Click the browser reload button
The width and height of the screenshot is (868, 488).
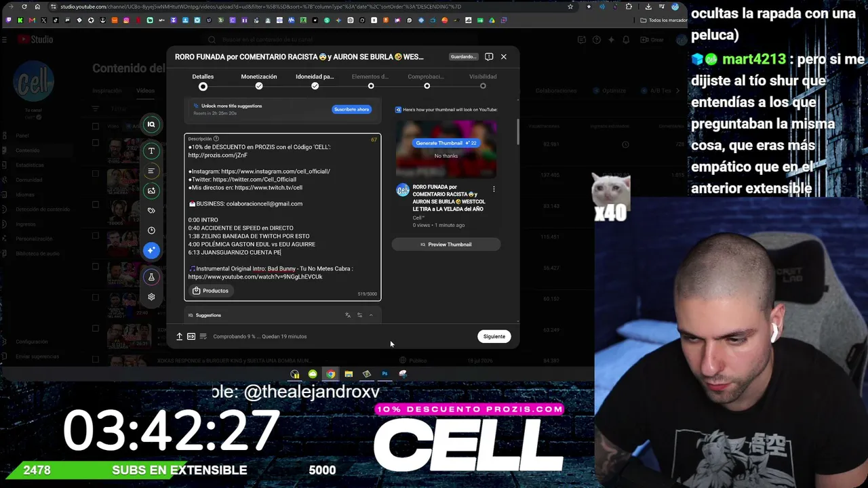[x=25, y=7]
